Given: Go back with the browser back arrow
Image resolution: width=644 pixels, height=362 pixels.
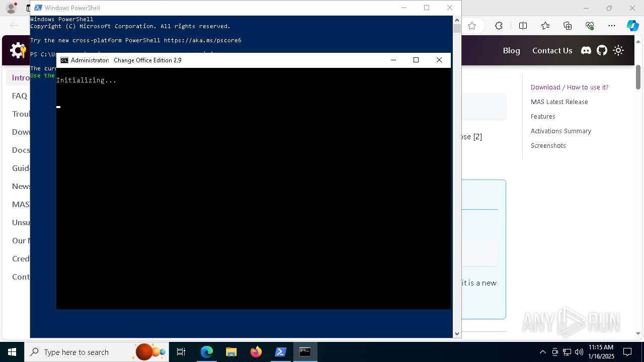Looking at the screenshot, I should click(14, 26).
